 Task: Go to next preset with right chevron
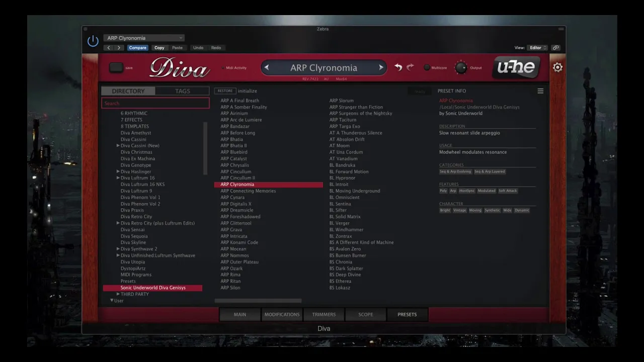pyautogui.click(x=119, y=48)
